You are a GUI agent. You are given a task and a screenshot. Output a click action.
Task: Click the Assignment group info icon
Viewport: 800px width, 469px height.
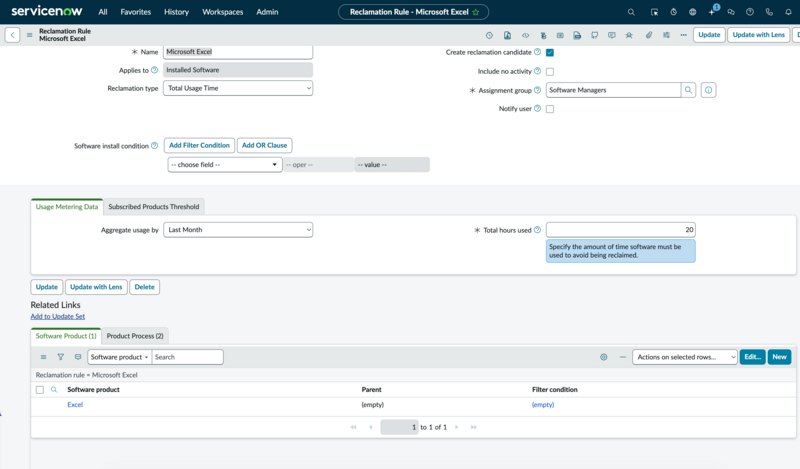pyautogui.click(x=708, y=90)
